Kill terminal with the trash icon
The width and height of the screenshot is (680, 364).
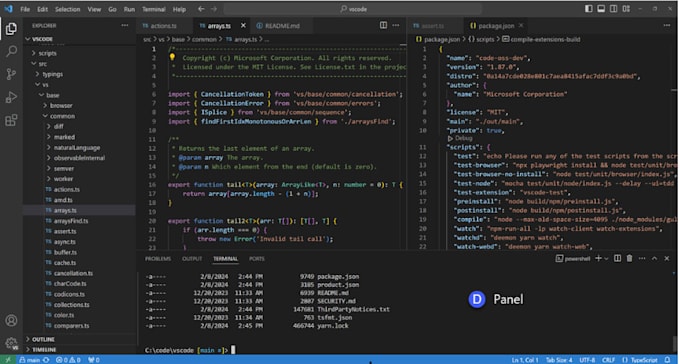pyautogui.click(x=630, y=259)
